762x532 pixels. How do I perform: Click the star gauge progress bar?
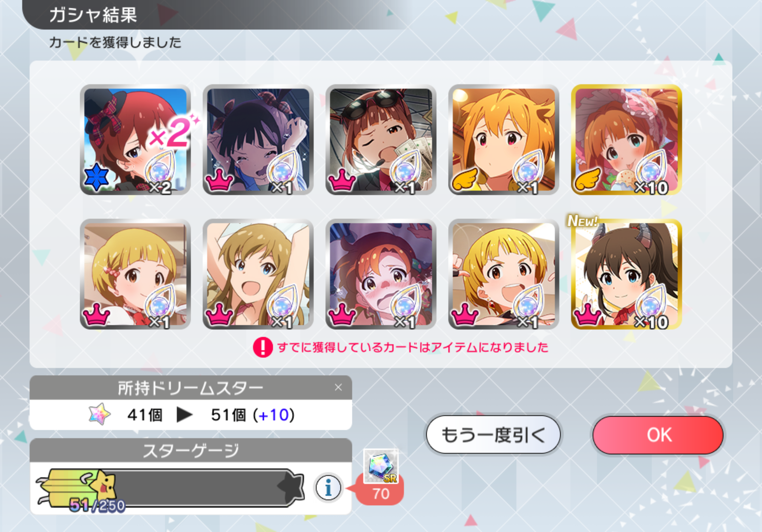click(171, 488)
